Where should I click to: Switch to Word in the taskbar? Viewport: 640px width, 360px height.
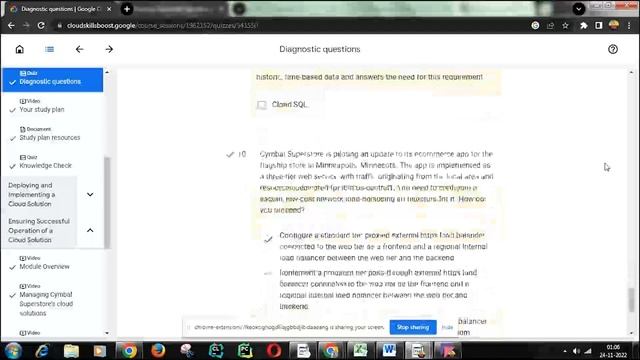pos(389,351)
